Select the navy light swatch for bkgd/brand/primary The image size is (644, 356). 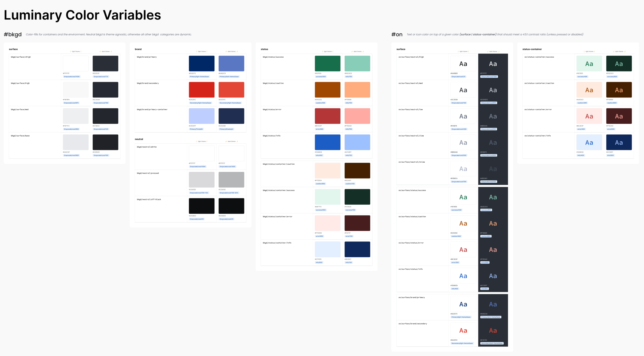[201, 63]
